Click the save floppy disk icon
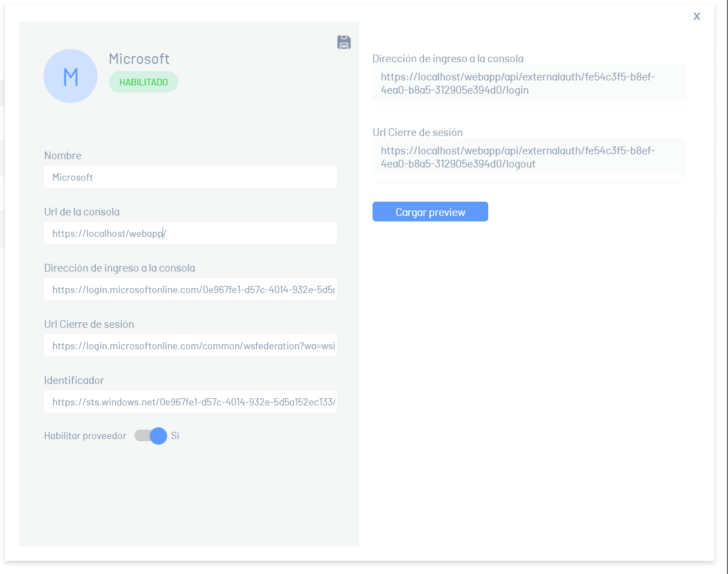 click(x=344, y=42)
